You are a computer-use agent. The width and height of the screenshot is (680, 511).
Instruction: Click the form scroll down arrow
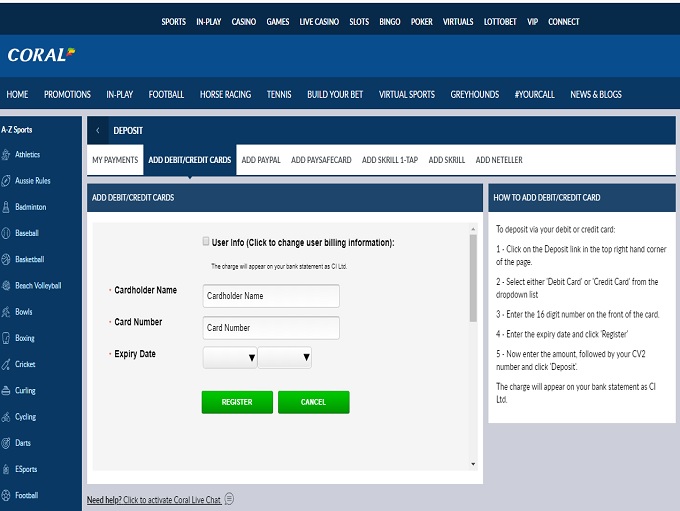click(473, 464)
